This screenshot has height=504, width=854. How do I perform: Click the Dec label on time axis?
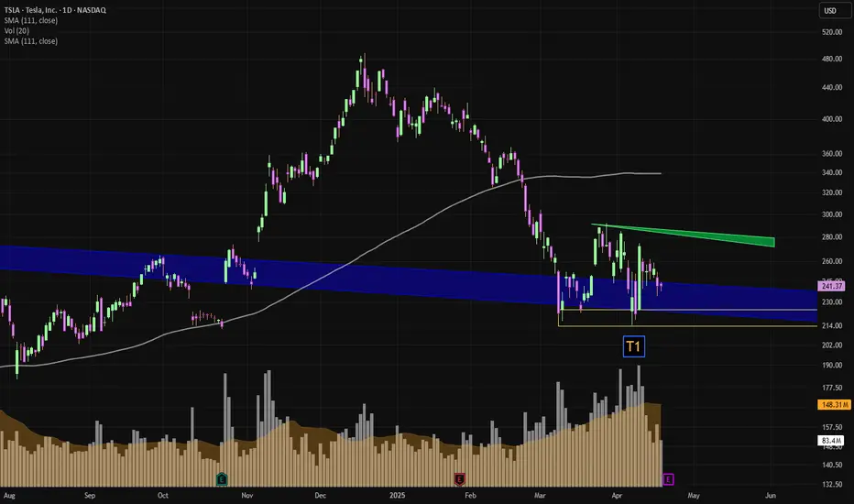pos(321,495)
